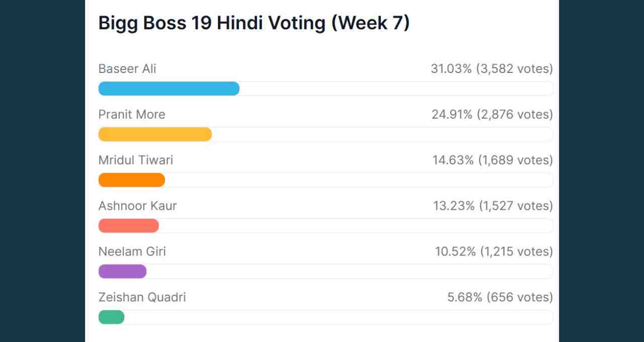Click the blue Baseer Ali progress bar
Screen dimensions: 644x342
tap(169, 89)
